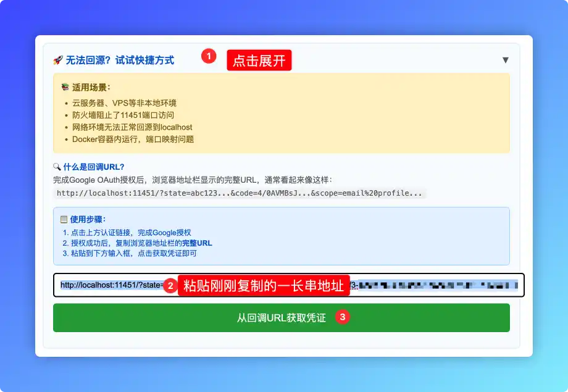Click the 从回调URL获取凭证 green button
This screenshot has height=392, width=568.
tap(282, 317)
